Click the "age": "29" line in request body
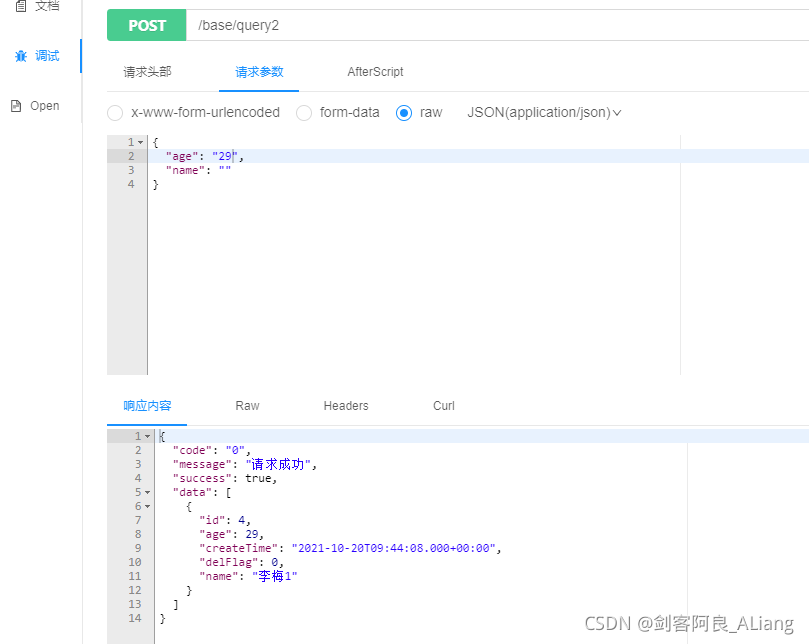This screenshot has width=809, height=644. pyautogui.click(x=204, y=156)
